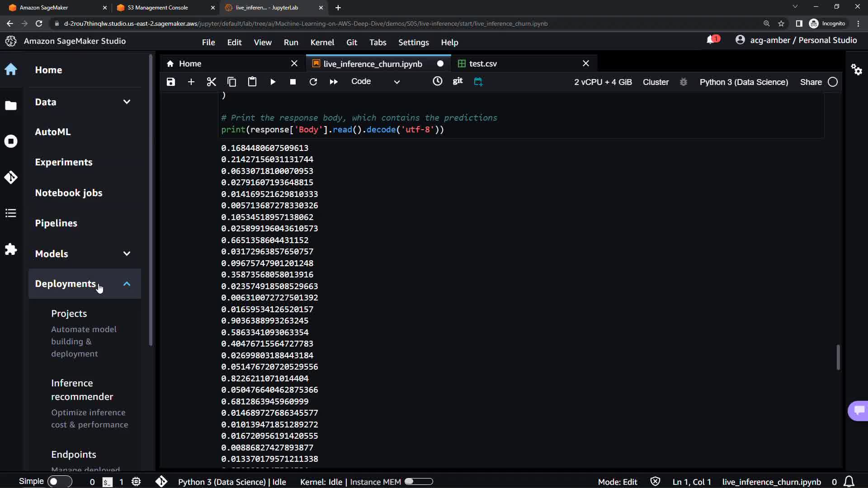
Task: Open Endpoints under Deployments
Action: click(74, 454)
